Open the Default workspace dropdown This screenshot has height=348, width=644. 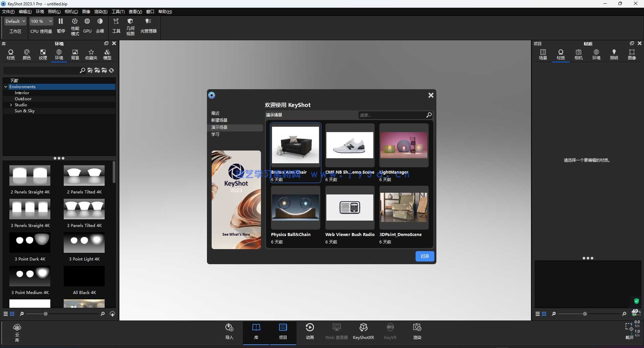[x=15, y=21]
